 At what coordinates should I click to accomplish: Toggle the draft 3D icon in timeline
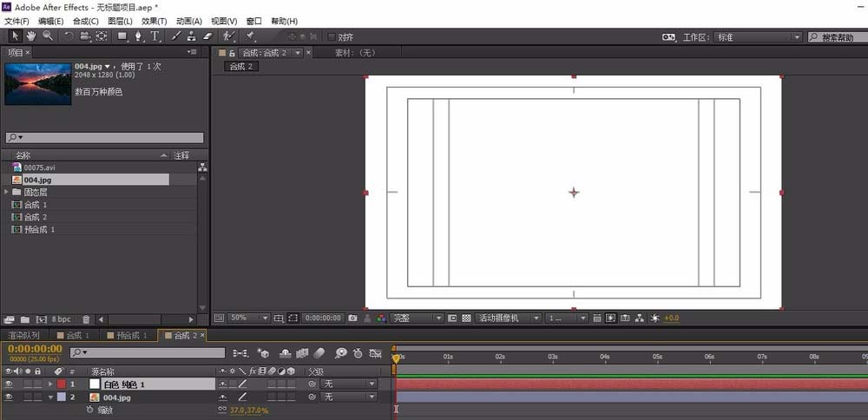264,352
